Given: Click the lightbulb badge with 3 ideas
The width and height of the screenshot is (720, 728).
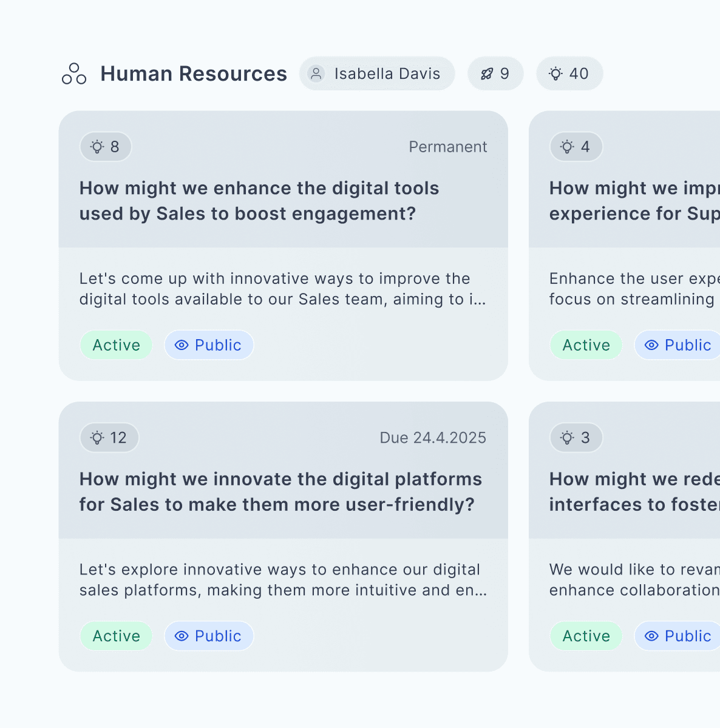Looking at the screenshot, I should [576, 438].
